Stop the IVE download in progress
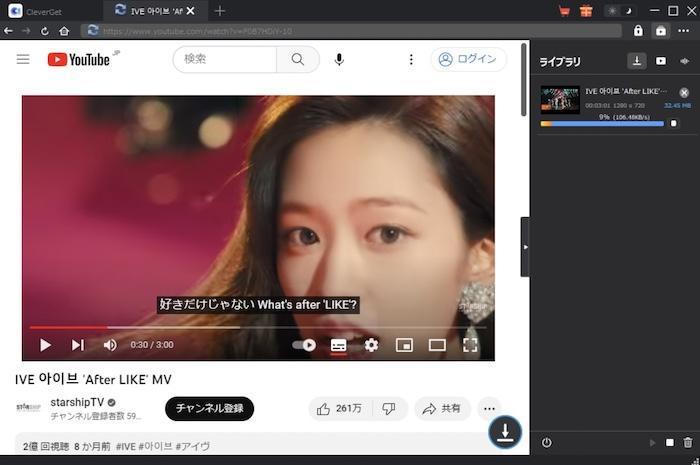The image size is (700, 465). pyautogui.click(x=674, y=123)
